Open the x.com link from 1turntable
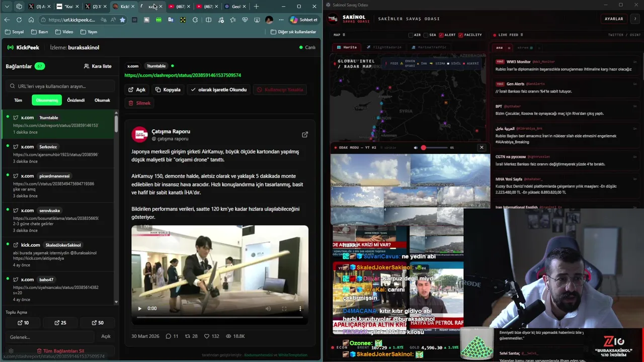 coord(58,125)
